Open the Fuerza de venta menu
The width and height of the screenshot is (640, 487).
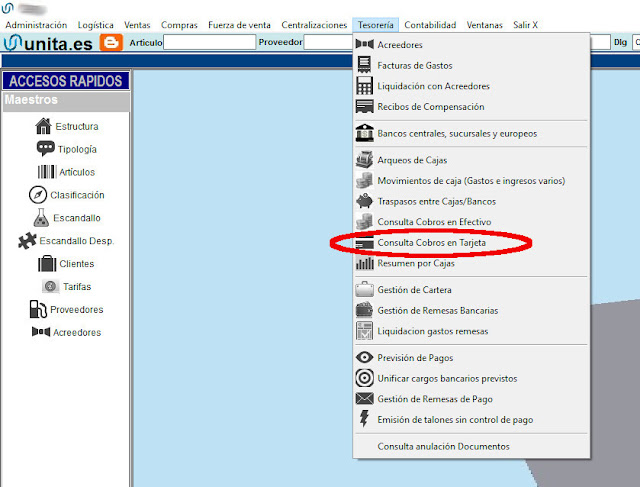click(x=238, y=24)
